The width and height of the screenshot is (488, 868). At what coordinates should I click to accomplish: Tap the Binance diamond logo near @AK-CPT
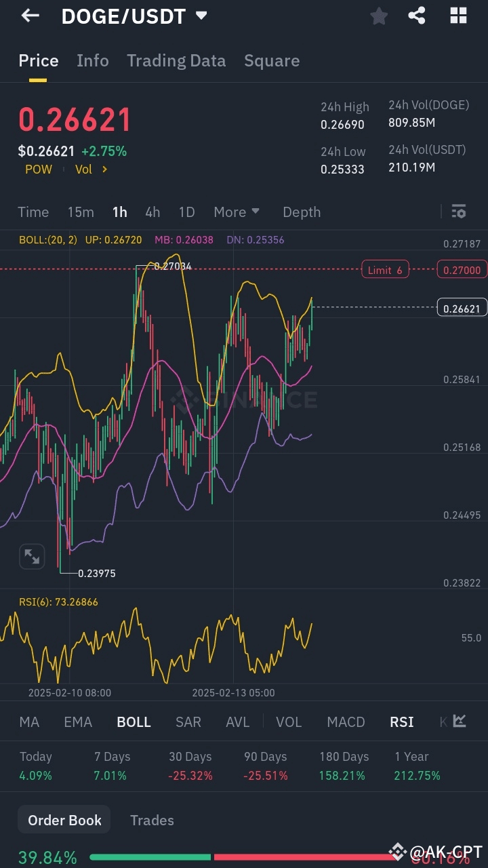pos(397,850)
